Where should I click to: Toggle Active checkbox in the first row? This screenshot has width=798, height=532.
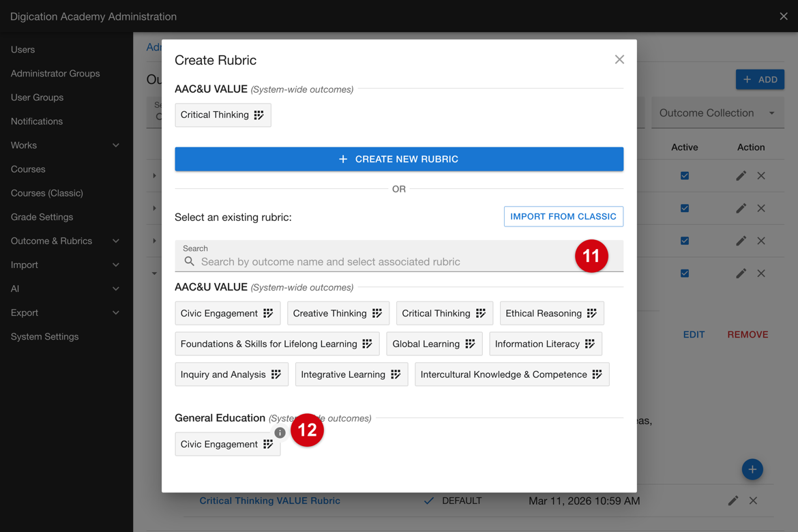[x=685, y=176]
